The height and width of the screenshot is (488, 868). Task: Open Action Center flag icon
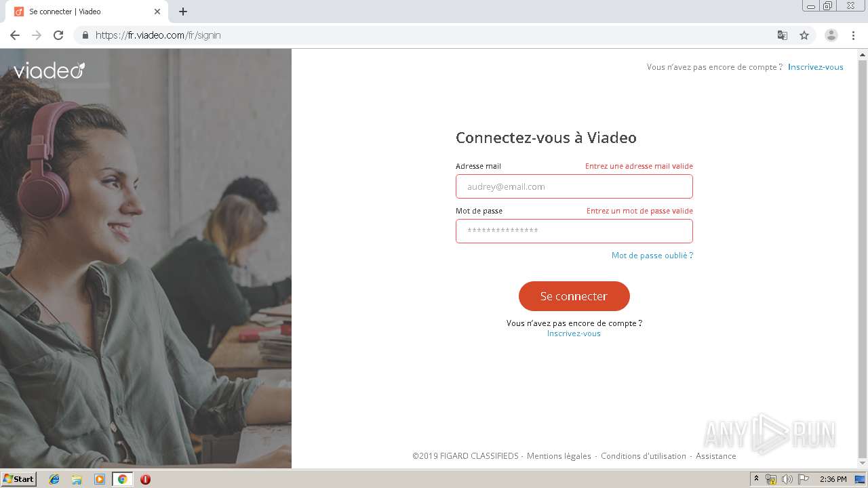pos(804,479)
